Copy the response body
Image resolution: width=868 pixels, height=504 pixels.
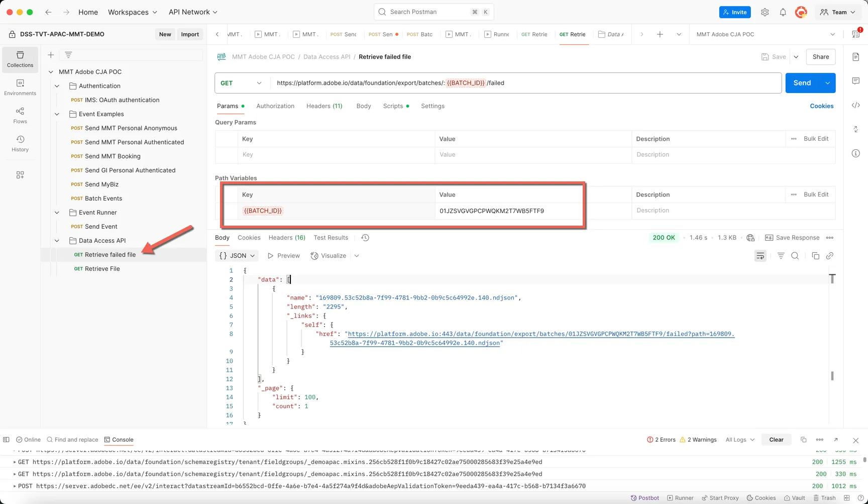[x=815, y=256]
